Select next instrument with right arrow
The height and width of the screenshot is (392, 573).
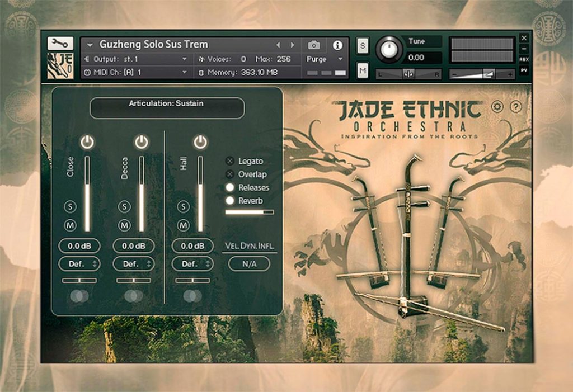292,45
